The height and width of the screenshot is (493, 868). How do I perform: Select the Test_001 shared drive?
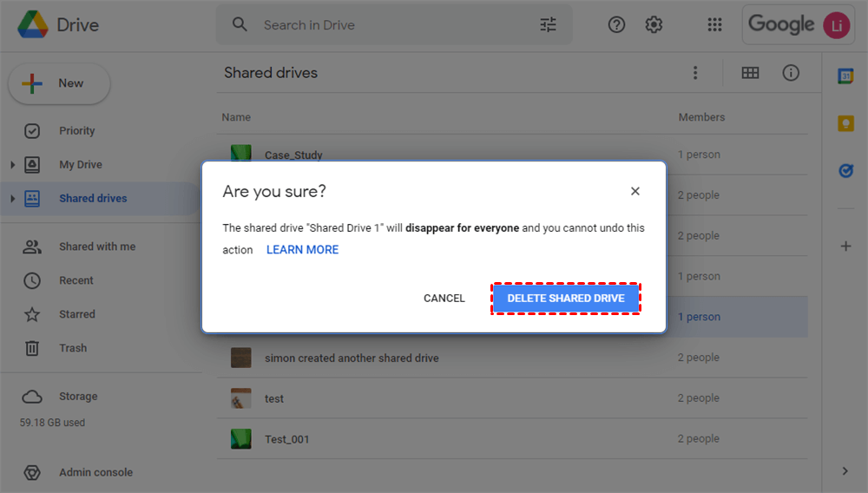coord(512,439)
